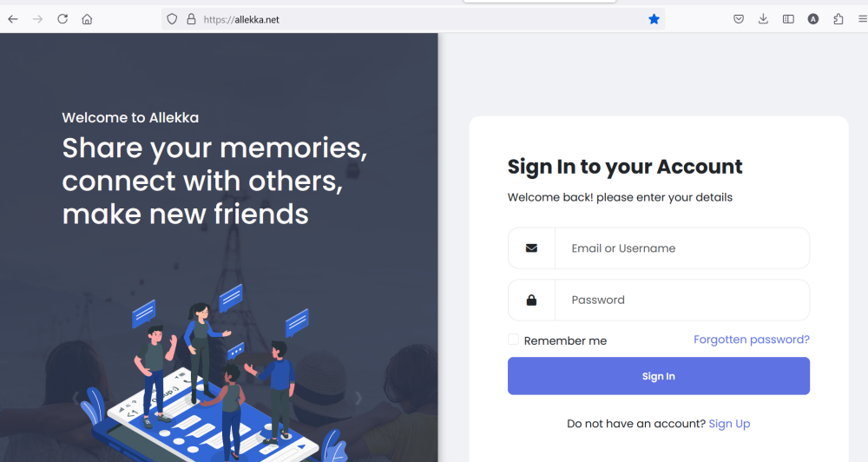Enable the Remember me checkbox
The width and height of the screenshot is (868, 462).
coord(513,340)
